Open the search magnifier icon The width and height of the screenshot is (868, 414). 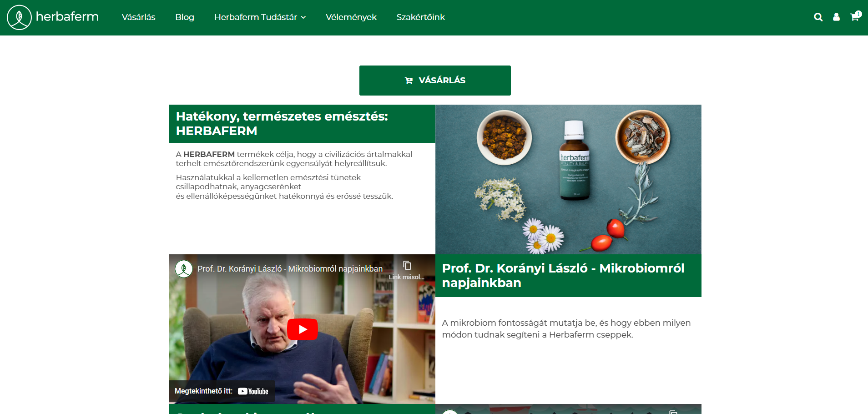pos(818,17)
